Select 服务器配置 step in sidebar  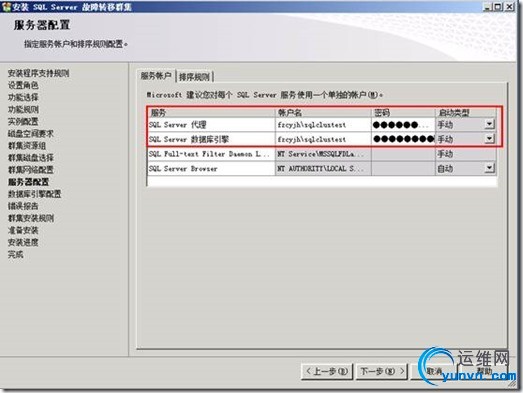tap(29, 182)
